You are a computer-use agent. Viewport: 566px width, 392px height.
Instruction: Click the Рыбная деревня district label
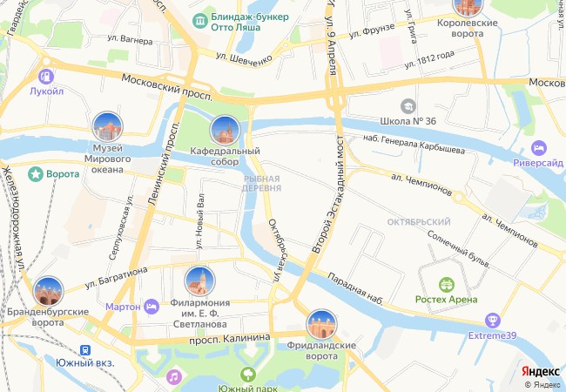click(261, 183)
